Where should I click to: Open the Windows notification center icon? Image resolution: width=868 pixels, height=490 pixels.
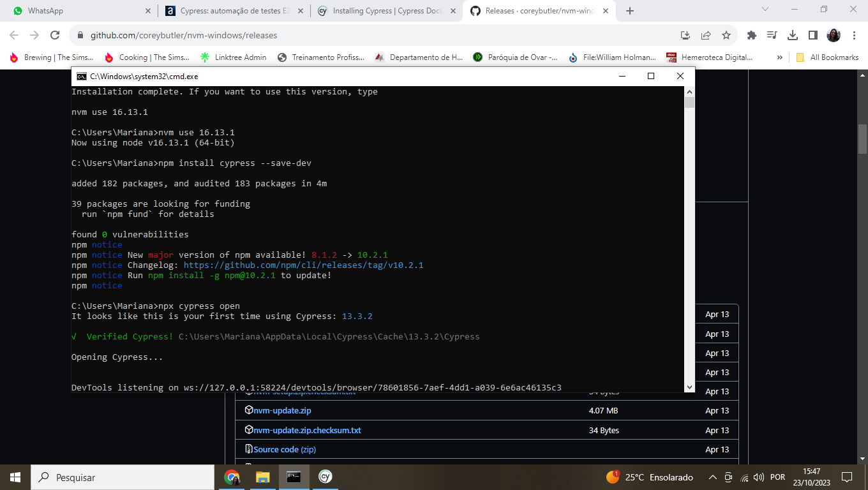pos(847,477)
